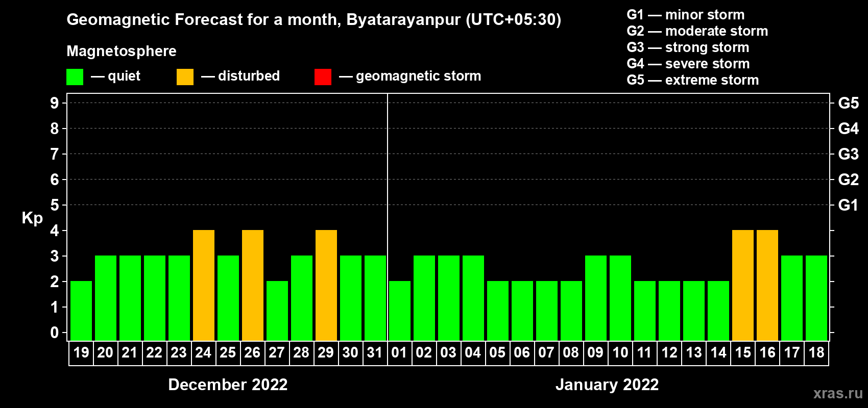Click the date label 23
868x408 pixels.
179,352
